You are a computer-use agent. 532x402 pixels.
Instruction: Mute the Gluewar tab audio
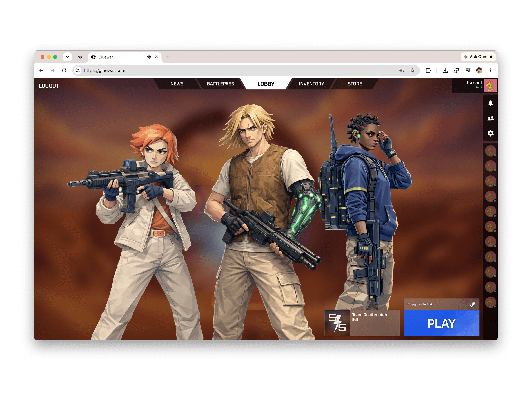point(149,57)
